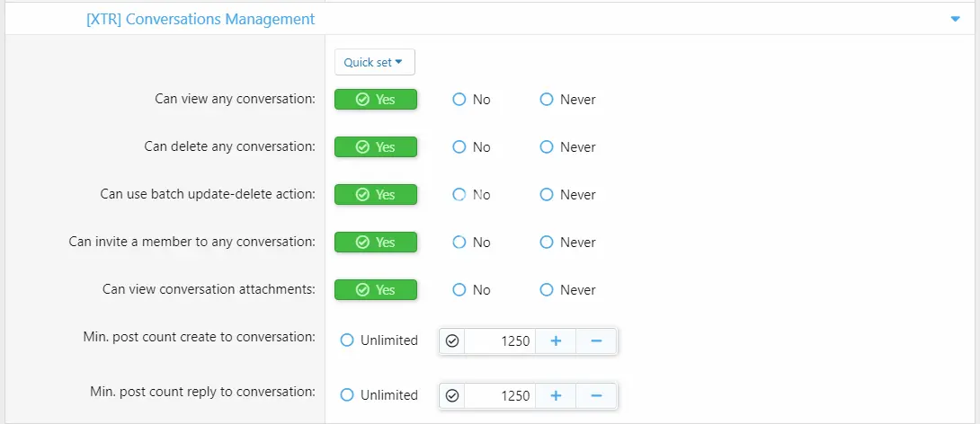
Task: Set invite a member permission to Never
Action: coord(547,243)
